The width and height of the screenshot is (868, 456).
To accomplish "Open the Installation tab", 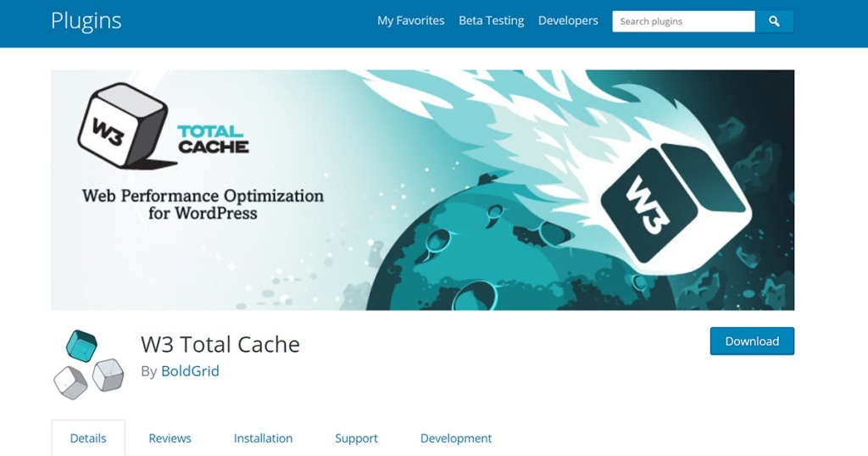I will coord(263,438).
